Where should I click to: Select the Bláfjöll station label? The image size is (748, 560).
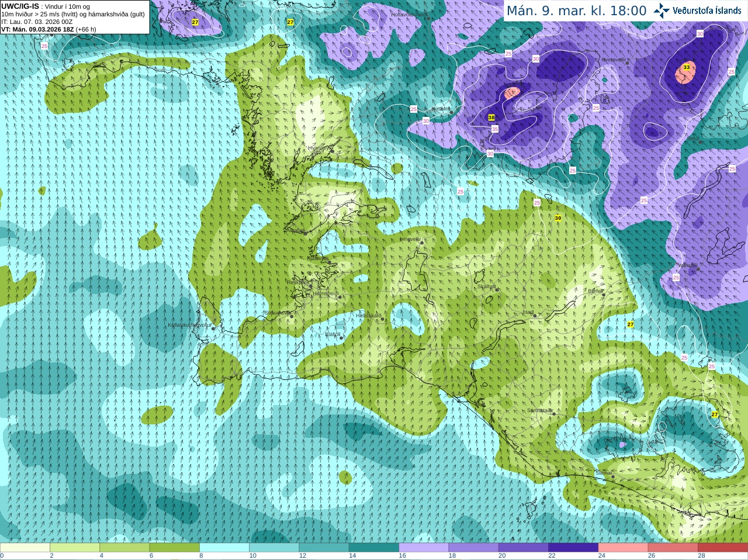click(x=332, y=335)
